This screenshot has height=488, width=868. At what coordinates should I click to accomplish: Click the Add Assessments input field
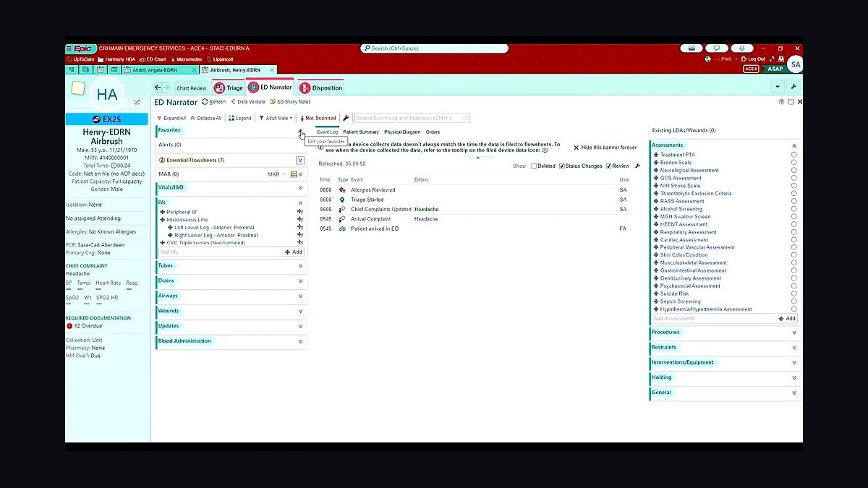click(714, 318)
